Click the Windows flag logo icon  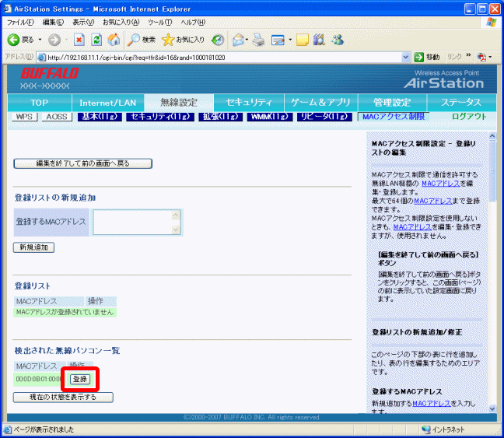(492, 23)
